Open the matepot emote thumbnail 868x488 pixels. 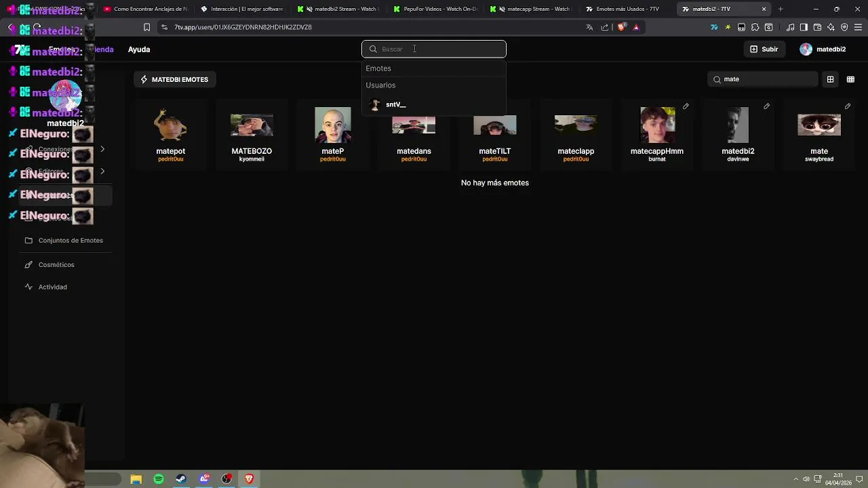(x=170, y=125)
